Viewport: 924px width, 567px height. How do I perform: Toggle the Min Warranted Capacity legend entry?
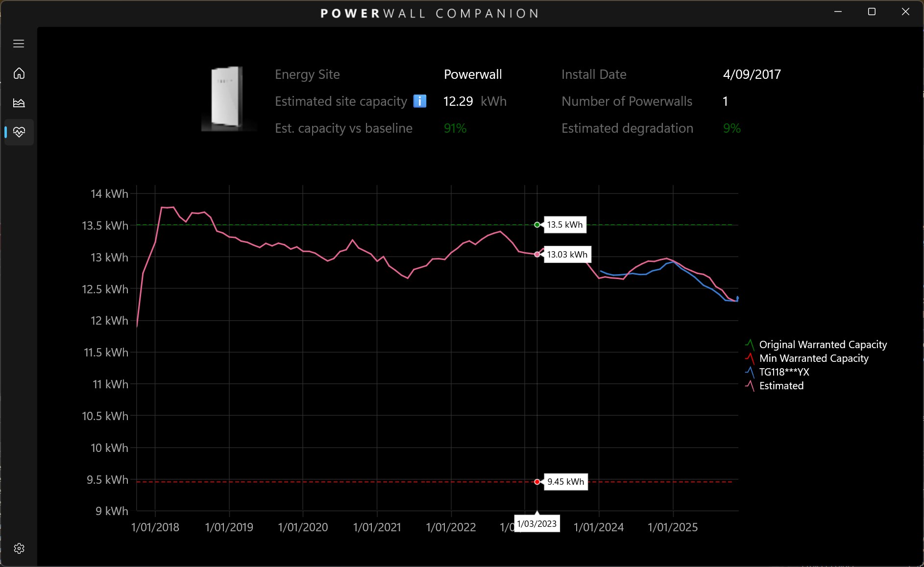click(x=813, y=358)
